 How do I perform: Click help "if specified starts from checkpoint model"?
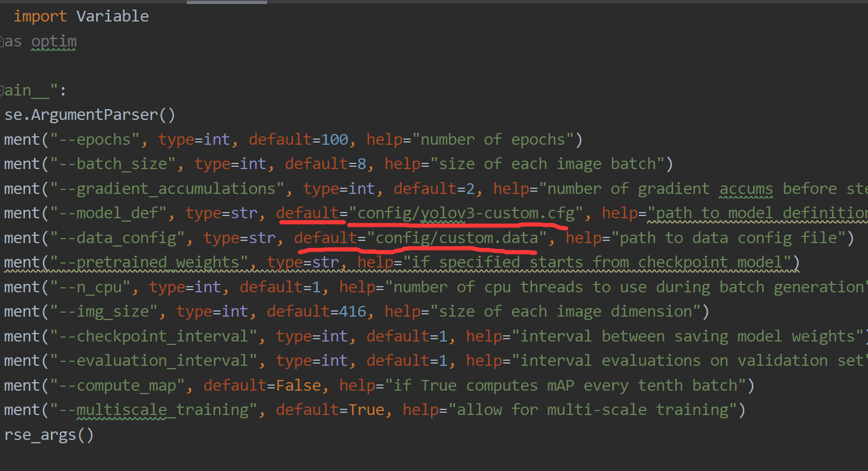coord(597,262)
